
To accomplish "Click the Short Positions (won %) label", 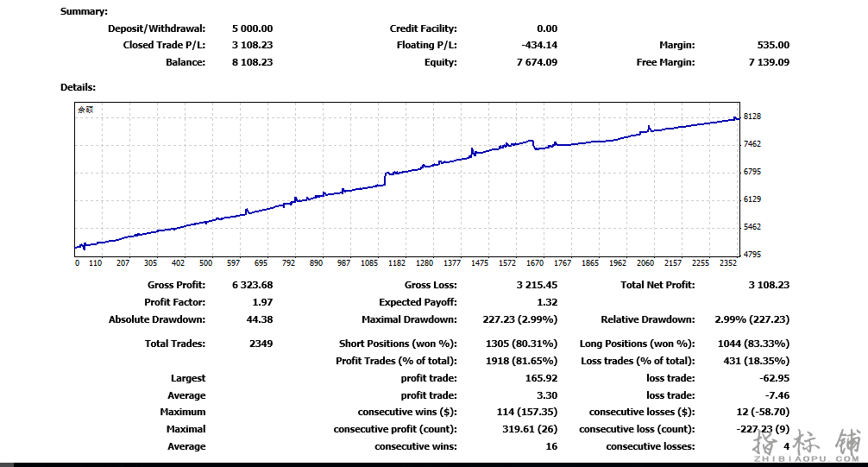I will point(398,344).
